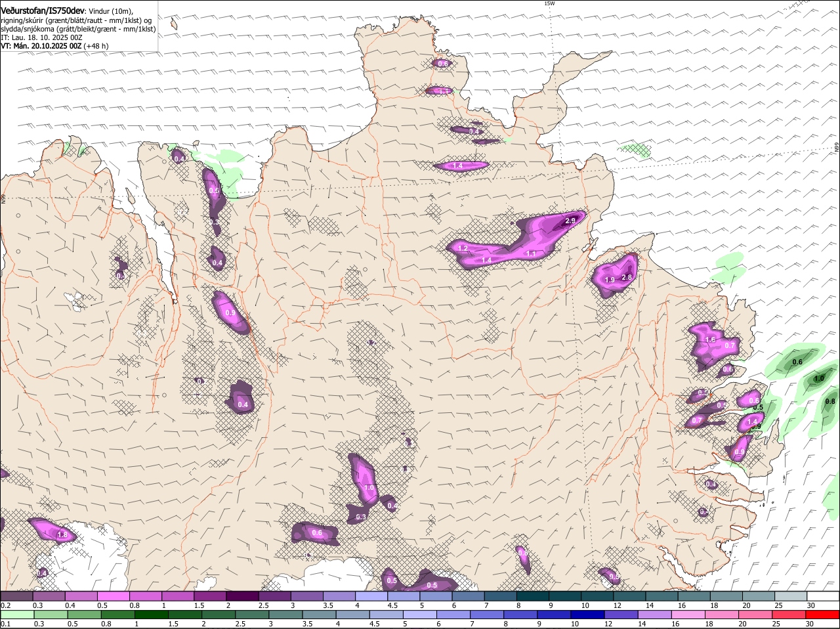
Task: Pick lower legend swatch between 16 and 18
Action: click(x=690, y=615)
